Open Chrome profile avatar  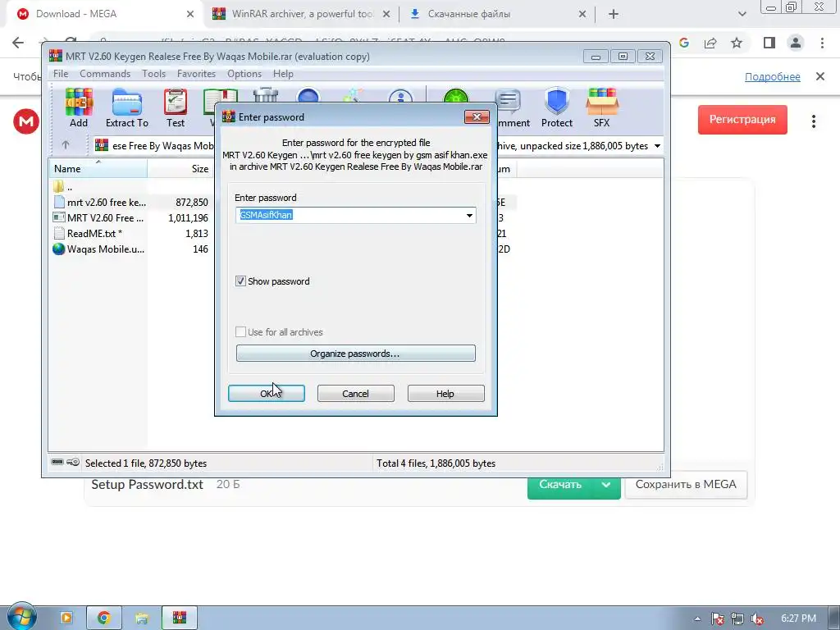click(x=796, y=43)
